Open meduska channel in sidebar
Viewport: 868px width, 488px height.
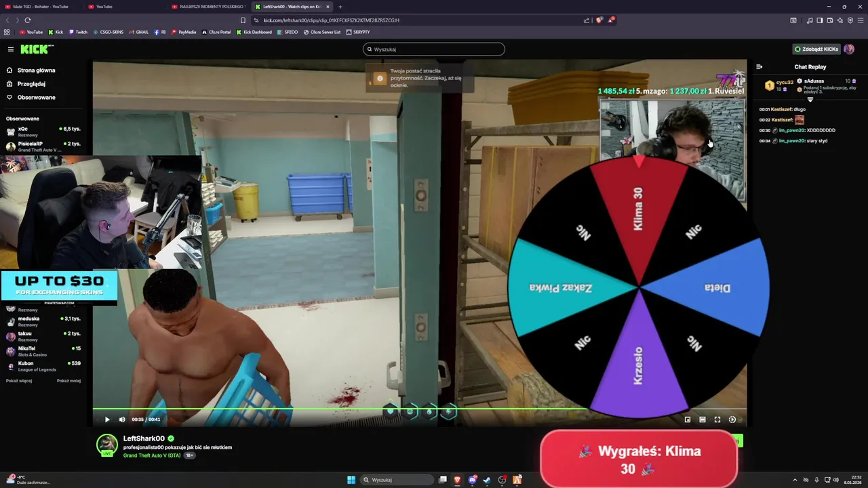(x=43, y=321)
